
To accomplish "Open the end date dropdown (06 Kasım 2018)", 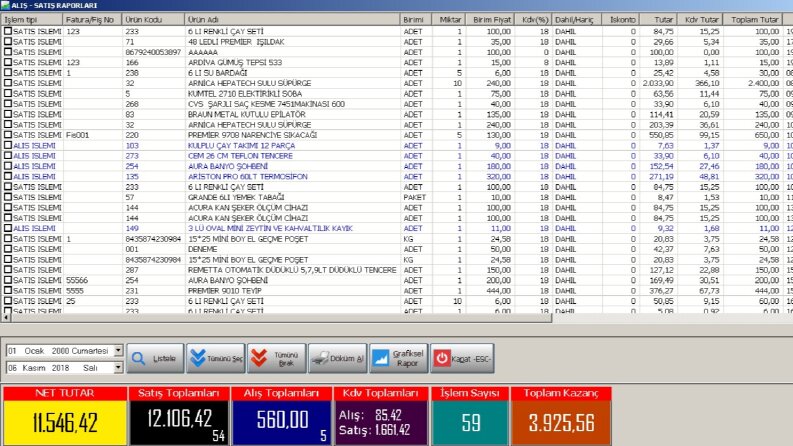I will (118, 368).
